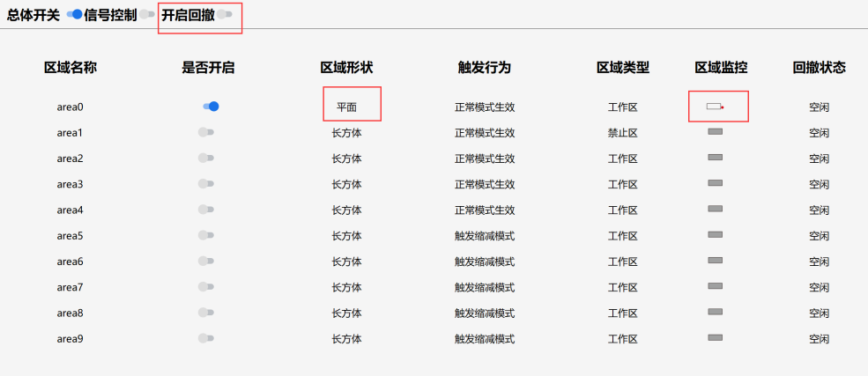Turn on the area3 switch
868x376 pixels.
206,183
